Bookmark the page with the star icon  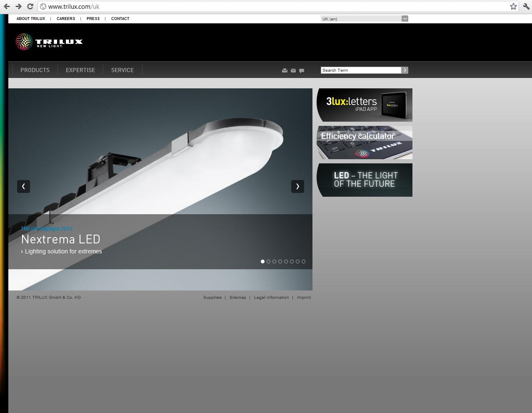pos(513,6)
